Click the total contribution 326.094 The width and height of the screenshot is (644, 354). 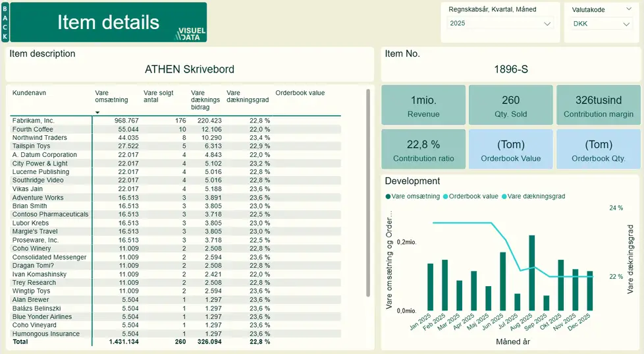point(209,342)
